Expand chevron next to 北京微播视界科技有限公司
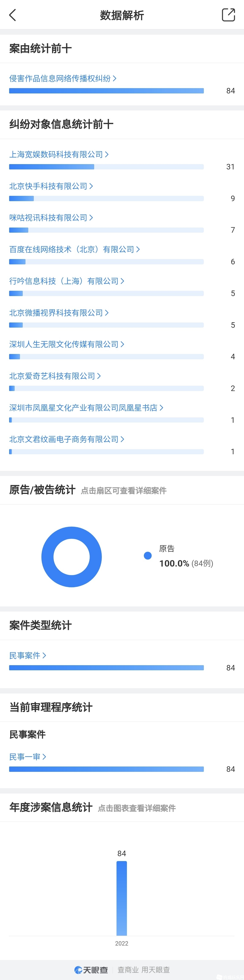244x980 pixels. pos(107,313)
